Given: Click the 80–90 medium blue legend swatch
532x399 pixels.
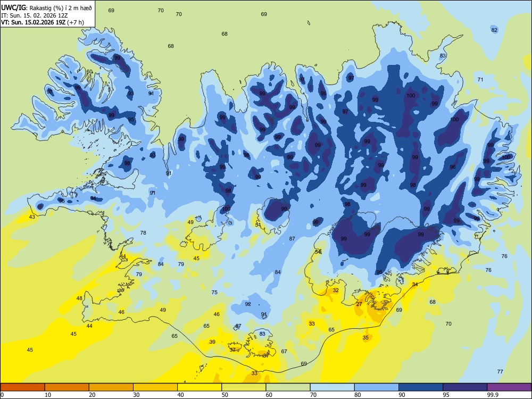Looking at the screenshot, I should click(377, 387).
